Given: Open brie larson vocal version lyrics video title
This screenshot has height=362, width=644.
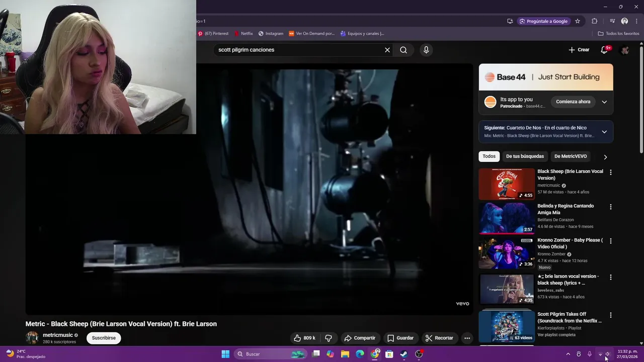Looking at the screenshot, I should (568, 280).
